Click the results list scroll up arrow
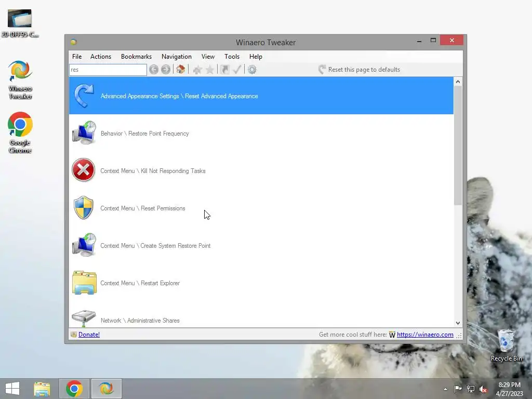The height and width of the screenshot is (399, 532). coord(458,82)
